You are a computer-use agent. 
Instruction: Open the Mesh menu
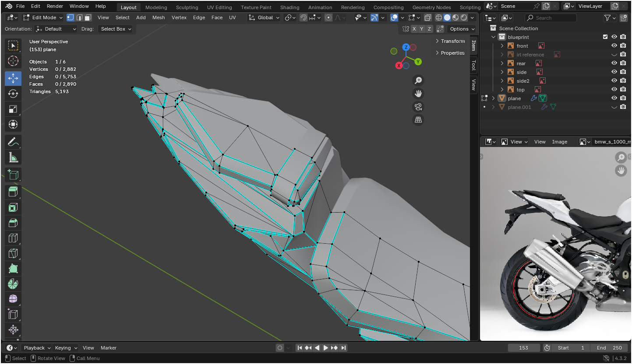tap(159, 17)
